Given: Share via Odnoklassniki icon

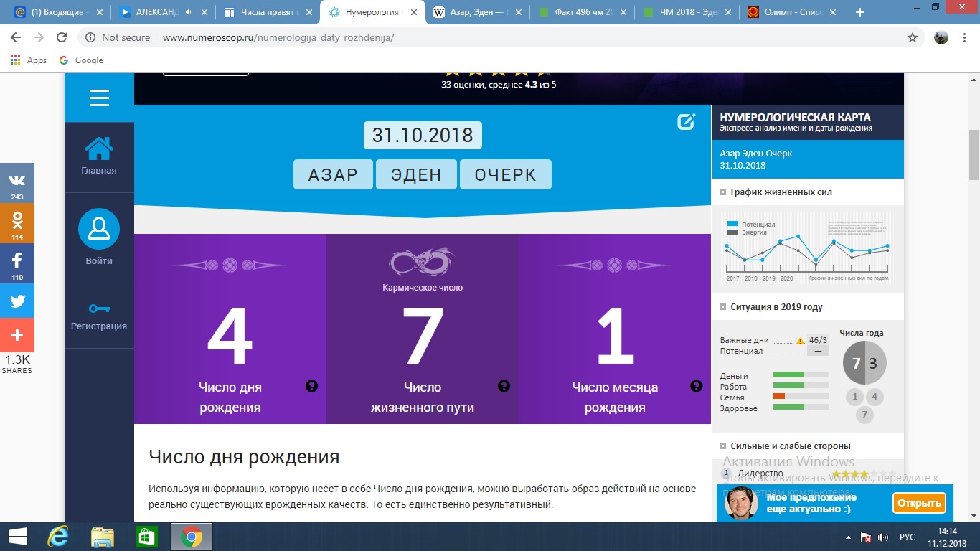Looking at the screenshot, I should (x=17, y=223).
